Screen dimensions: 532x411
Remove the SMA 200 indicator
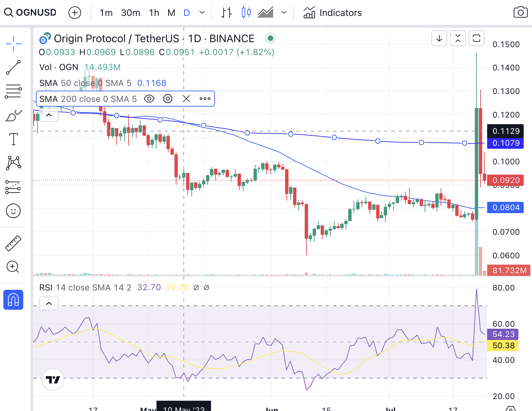(x=186, y=99)
